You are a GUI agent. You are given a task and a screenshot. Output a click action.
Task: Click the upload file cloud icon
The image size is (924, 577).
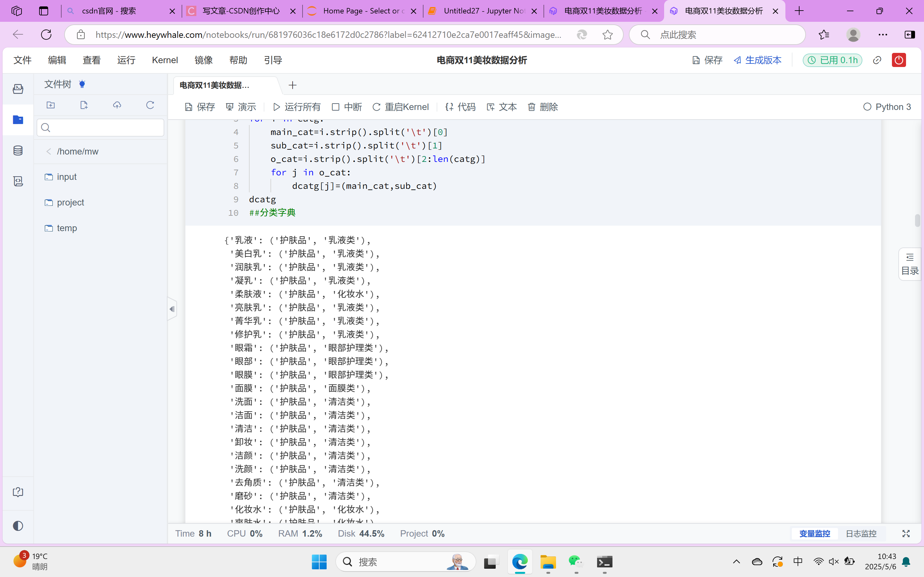[117, 105]
